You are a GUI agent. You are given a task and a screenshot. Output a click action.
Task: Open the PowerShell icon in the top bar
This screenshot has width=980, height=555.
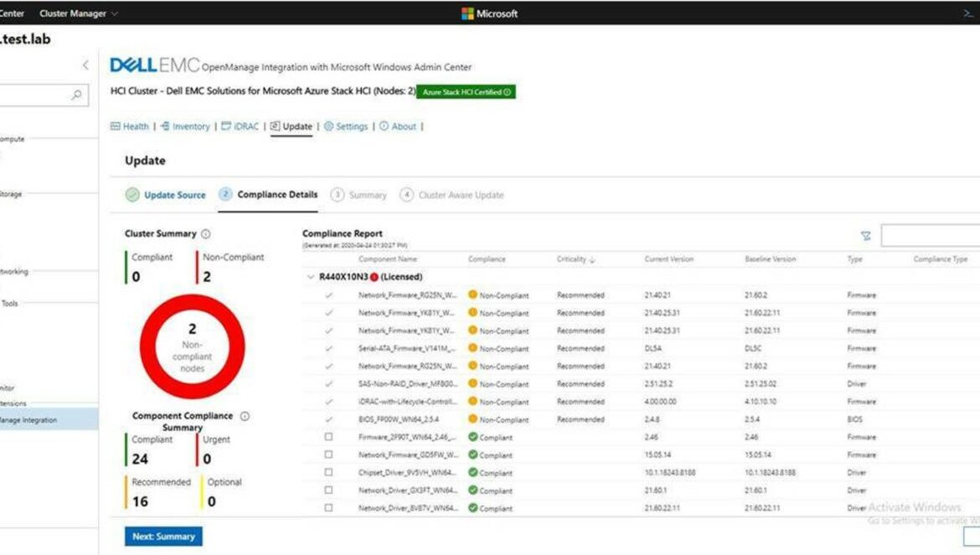click(x=969, y=13)
